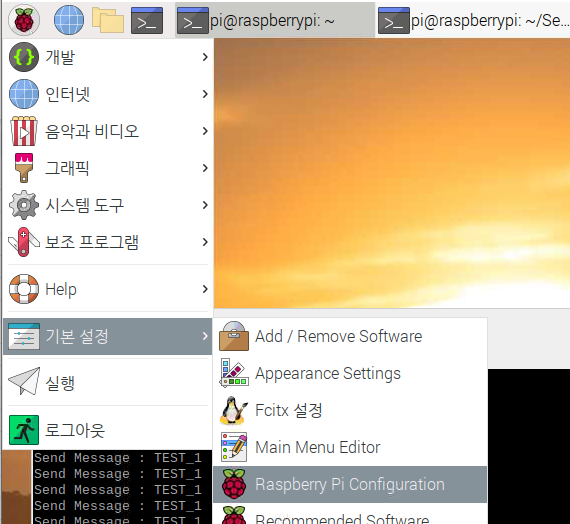Click the 음악과 비디오 popcorn icon
The image size is (570, 524).
tap(24, 131)
